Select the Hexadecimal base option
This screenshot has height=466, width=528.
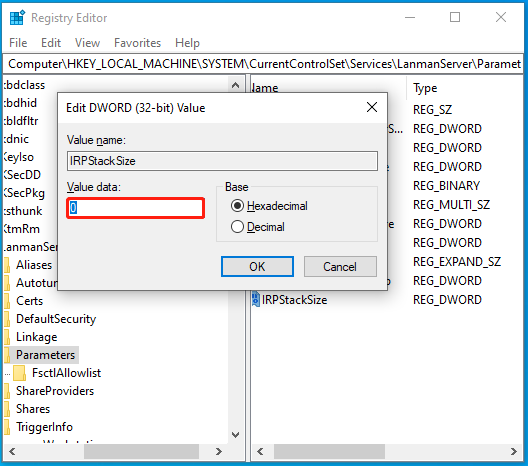[x=237, y=205]
